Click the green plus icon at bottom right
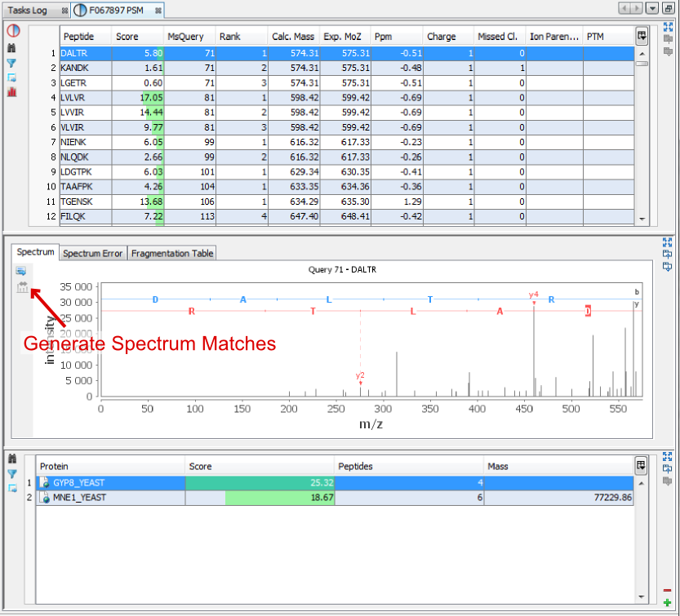 [668, 602]
